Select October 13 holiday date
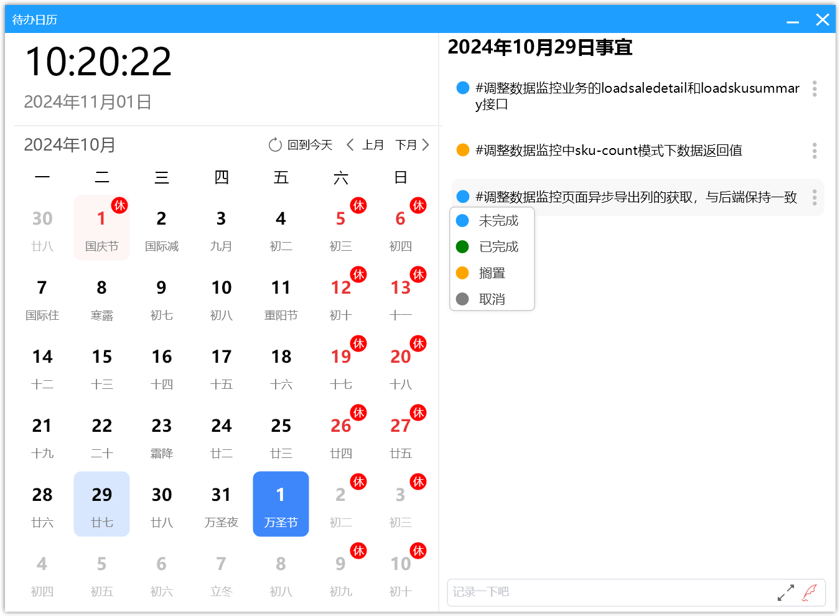This screenshot has height=616, width=840. (401, 297)
